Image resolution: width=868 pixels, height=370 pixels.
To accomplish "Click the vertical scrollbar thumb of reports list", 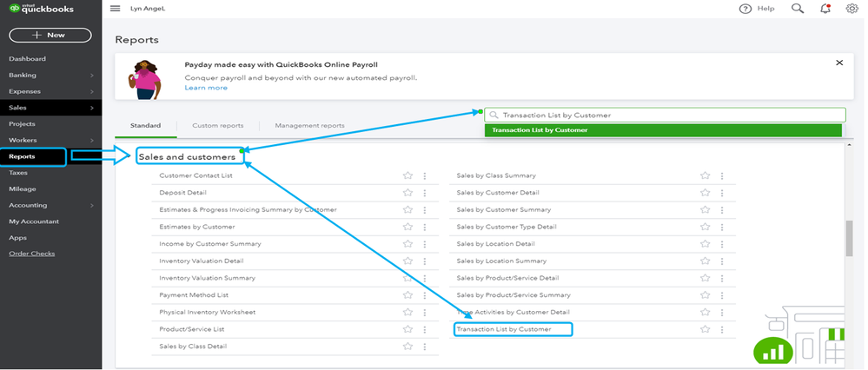I will (849, 237).
